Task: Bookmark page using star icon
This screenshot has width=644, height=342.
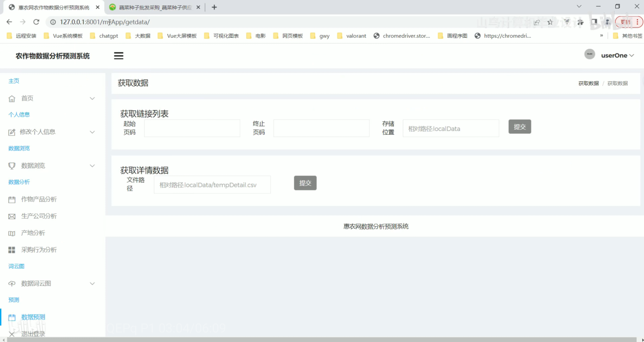Action: 550,22
